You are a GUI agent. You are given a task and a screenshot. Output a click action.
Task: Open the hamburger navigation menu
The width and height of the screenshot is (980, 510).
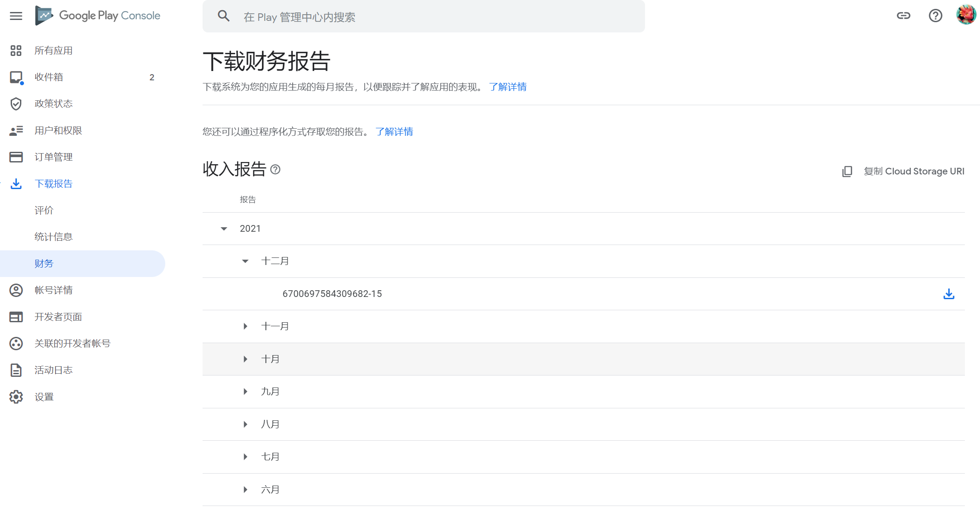(x=16, y=16)
